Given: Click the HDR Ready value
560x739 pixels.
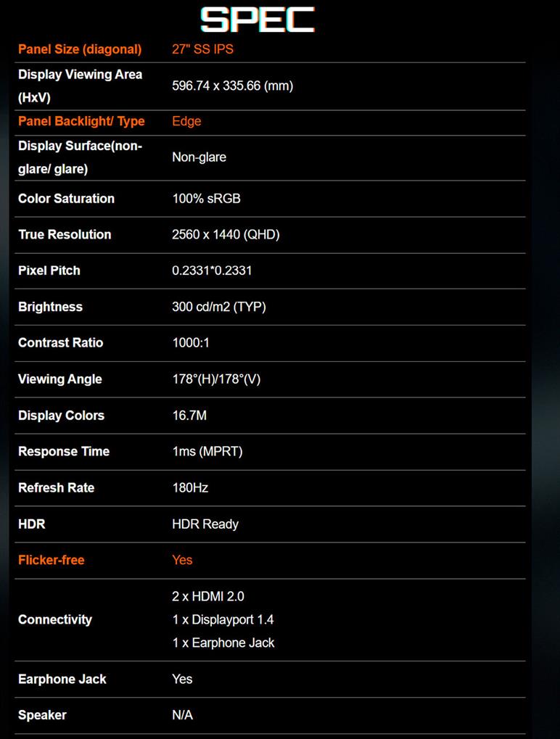Looking at the screenshot, I should point(205,524).
